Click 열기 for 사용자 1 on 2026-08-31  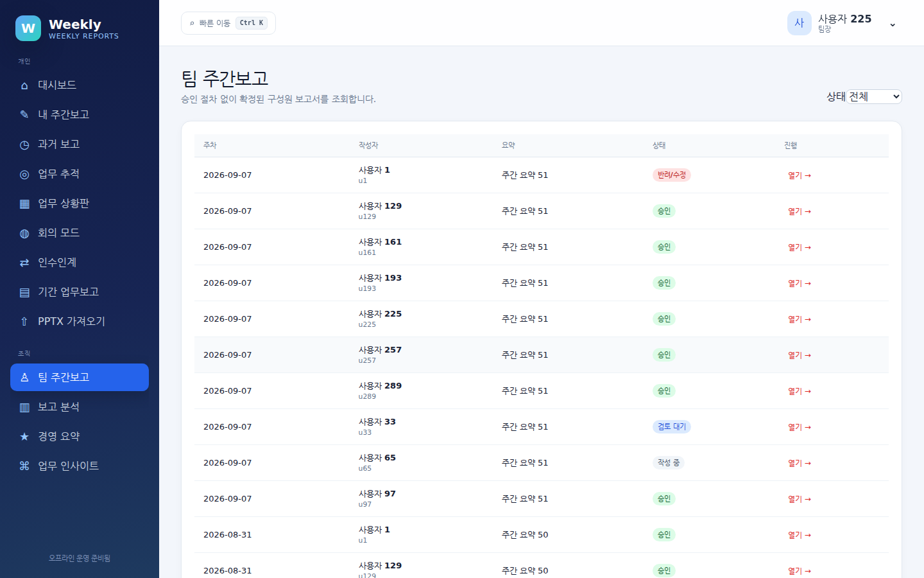click(800, 535)
